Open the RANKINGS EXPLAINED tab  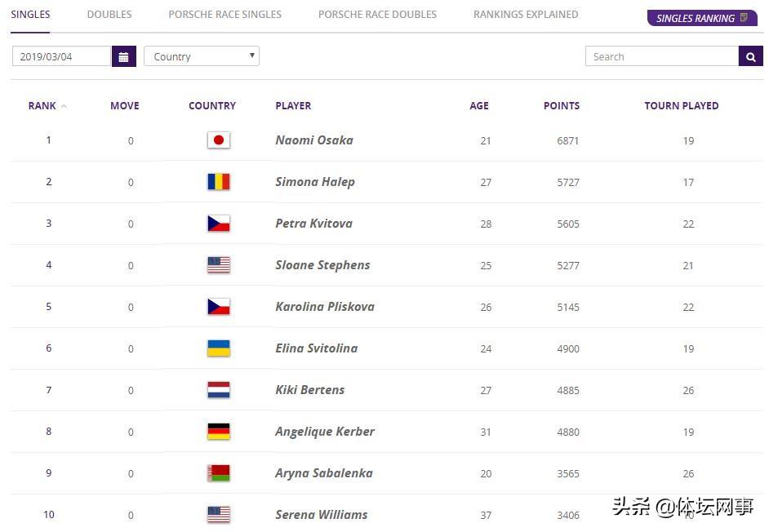click(526, 15)
